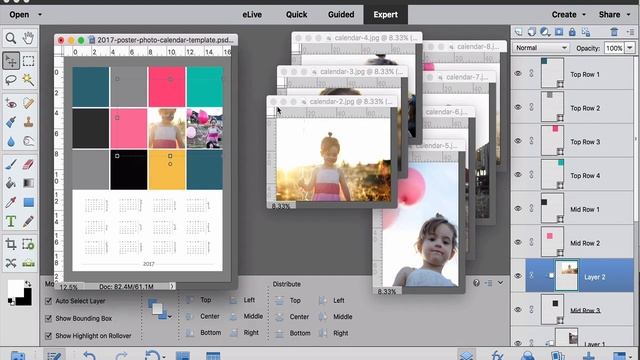Image resolution: width=640 pixels, height=360 pixels.
Task: Switch to eLive mode
Action: coord(252,15)
